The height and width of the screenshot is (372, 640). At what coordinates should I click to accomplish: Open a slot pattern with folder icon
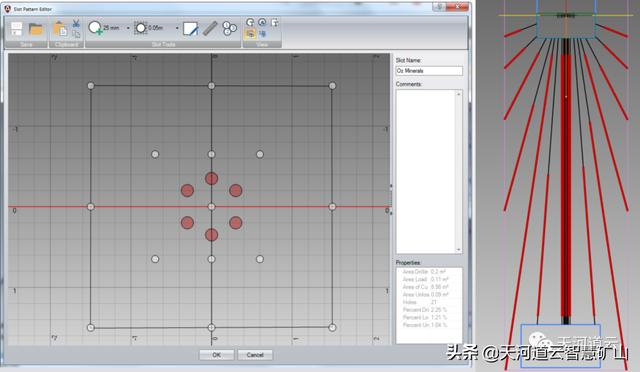pyautogui.click(x=36, y=29)
